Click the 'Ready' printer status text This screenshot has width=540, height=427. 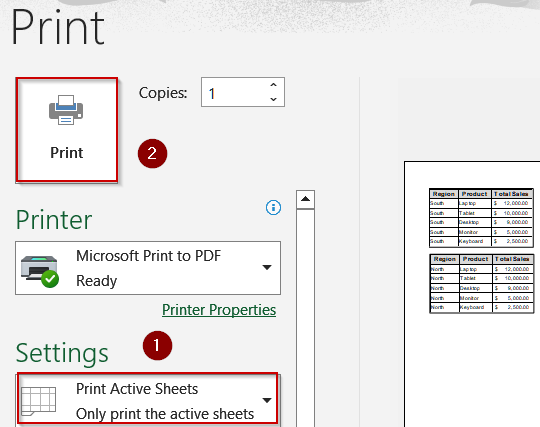[x=96, y=281]
